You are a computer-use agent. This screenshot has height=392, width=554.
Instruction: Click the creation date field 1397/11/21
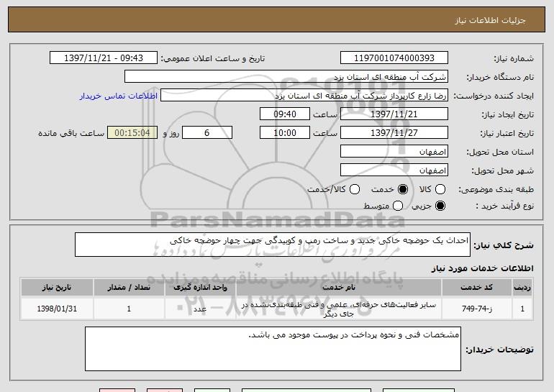(394, 114)
